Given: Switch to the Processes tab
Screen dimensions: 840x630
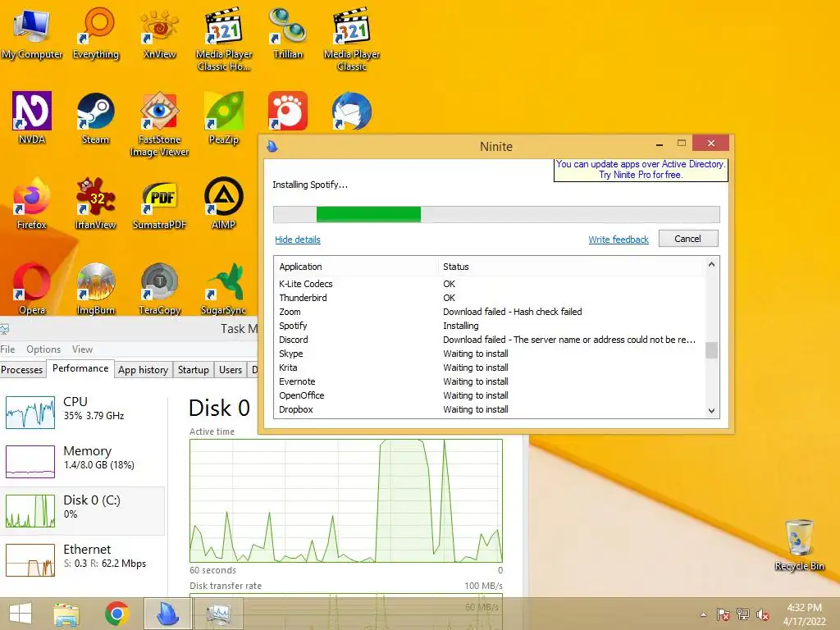Looking at the screenshot, I should tap(22, 370).
